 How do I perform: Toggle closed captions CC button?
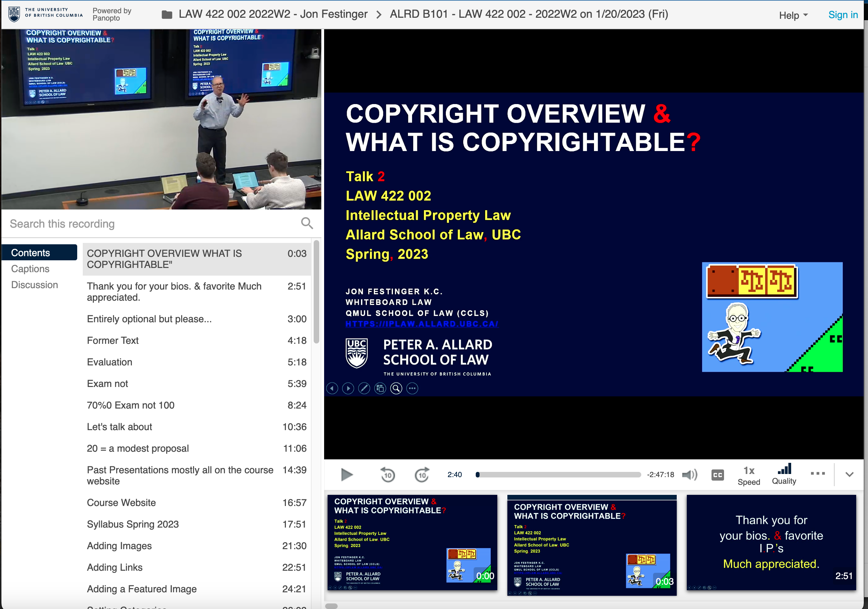pos(717,475)
